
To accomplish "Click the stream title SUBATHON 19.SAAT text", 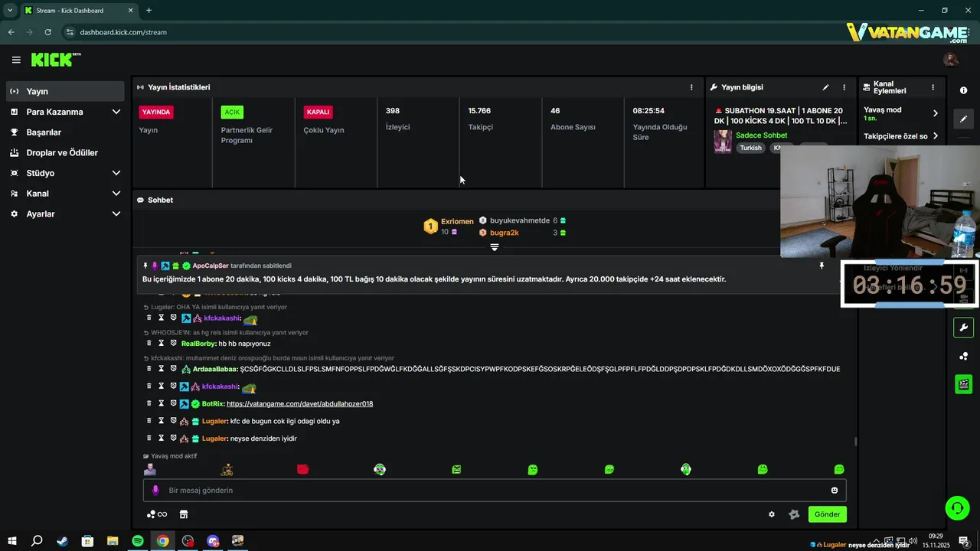I will click(x=780, y=116).
